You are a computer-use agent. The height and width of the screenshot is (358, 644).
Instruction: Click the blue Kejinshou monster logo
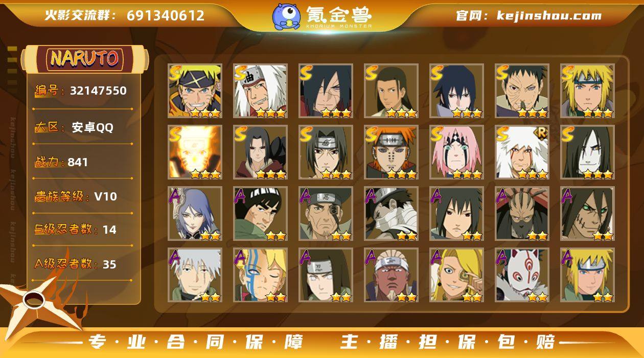(286, 16)
